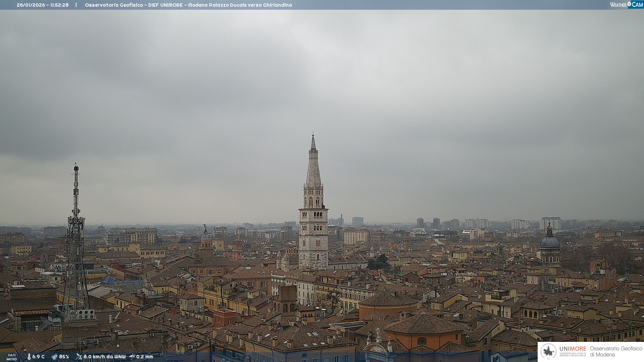Click the thermometer temperature icon
Image resolution: width=644 pixels, height=362 pixels.
(29, 357)
